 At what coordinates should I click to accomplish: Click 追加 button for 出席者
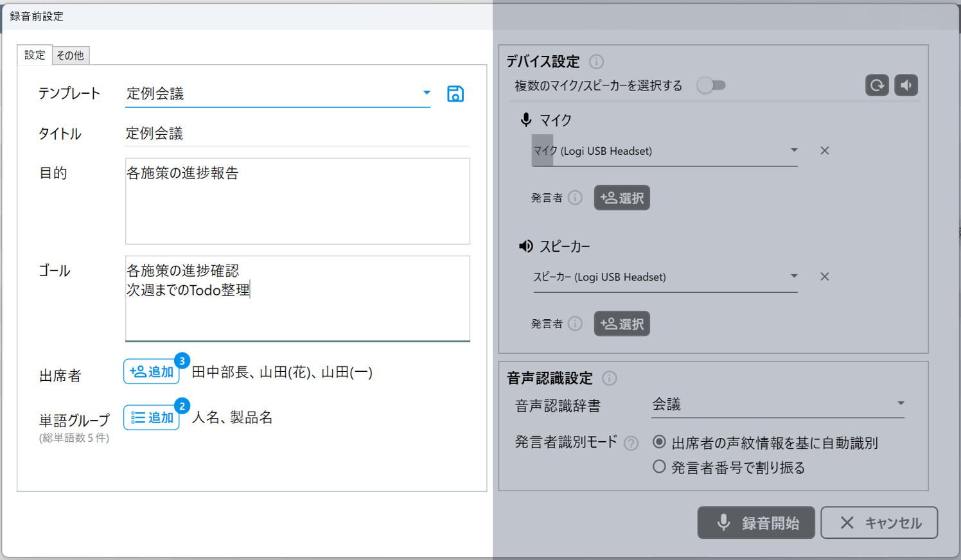[x=152, y=372]
